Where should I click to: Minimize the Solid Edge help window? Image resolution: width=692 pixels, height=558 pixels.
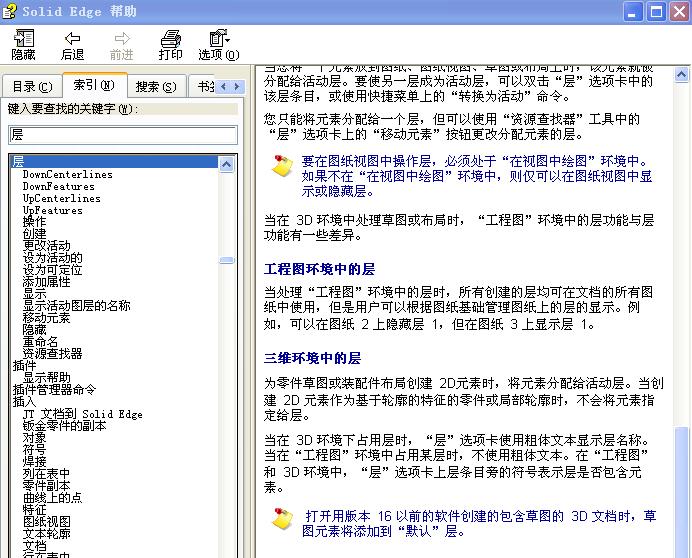(632, 12)
